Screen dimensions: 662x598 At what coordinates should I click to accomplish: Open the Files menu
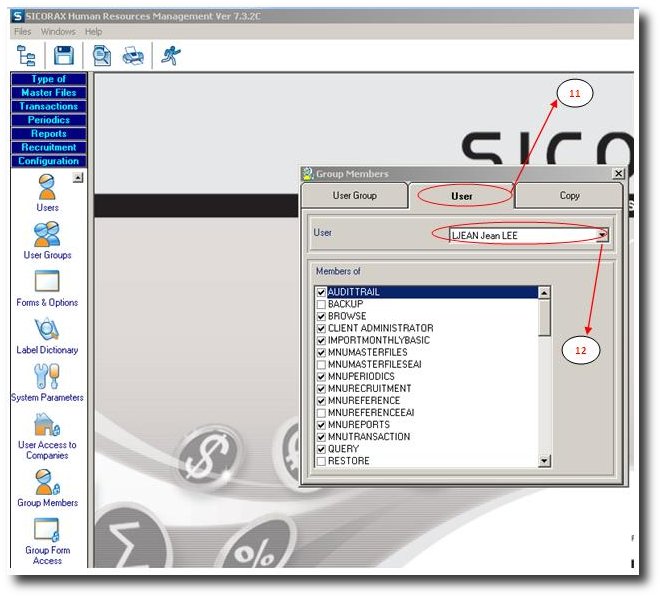22,32
